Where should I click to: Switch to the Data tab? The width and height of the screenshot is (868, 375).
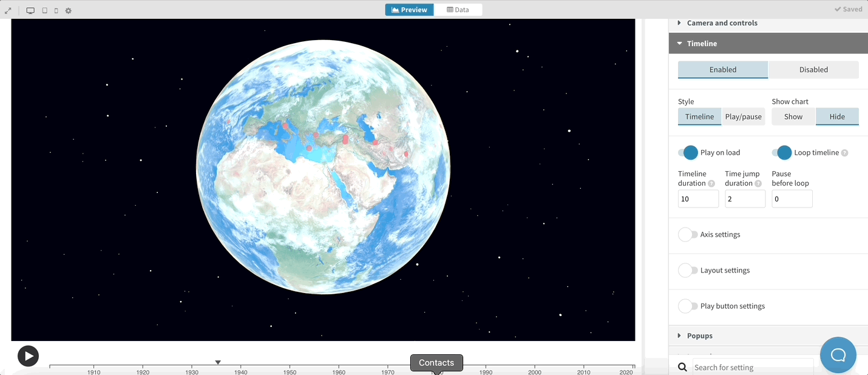[458, 10]
